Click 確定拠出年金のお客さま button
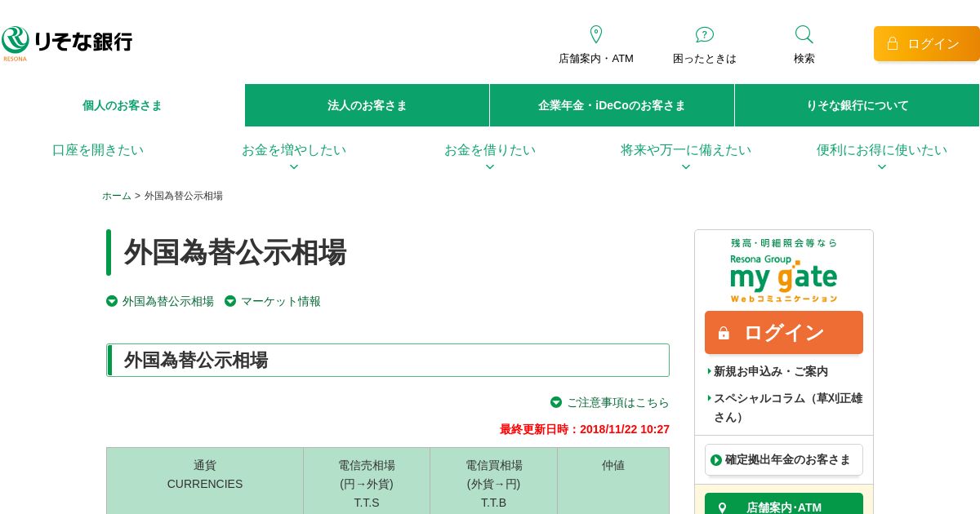The height and width of the screenshot is (514, 980). [784, 459]
